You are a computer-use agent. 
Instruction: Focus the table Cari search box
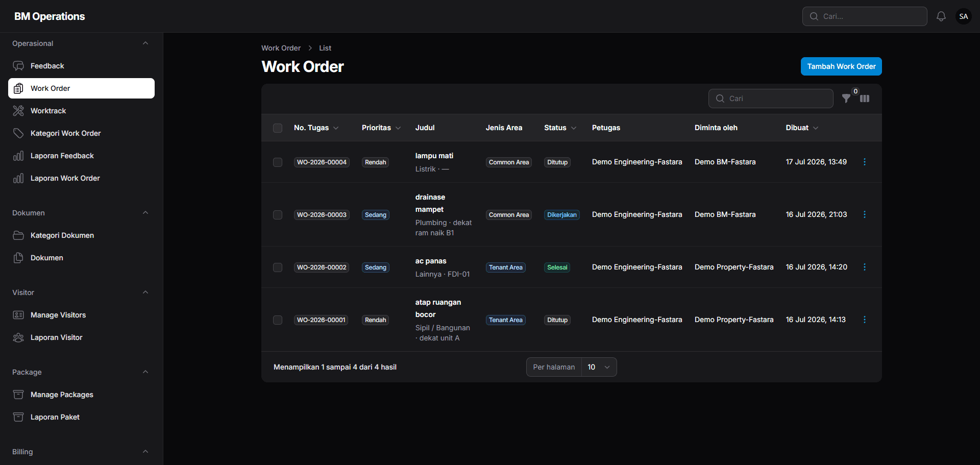tap(771, 99)
